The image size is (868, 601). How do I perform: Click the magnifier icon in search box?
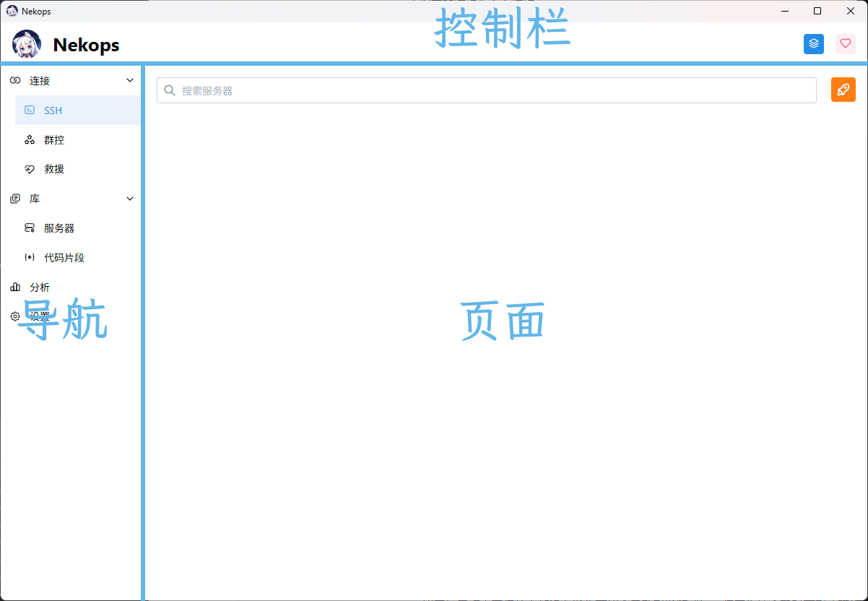170,90
